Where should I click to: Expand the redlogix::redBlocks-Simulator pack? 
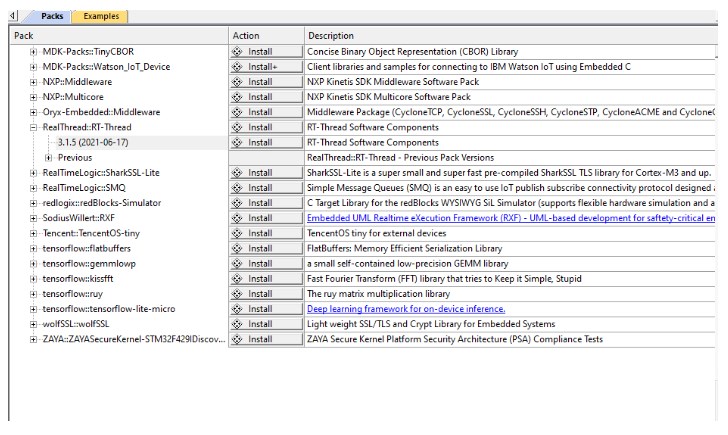click(33, 203)
